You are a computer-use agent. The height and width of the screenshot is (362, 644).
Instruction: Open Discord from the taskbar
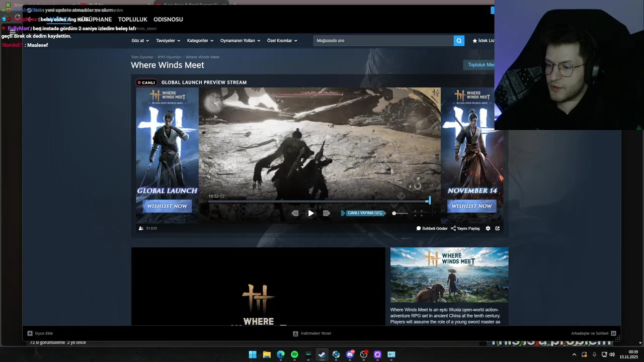350,354
